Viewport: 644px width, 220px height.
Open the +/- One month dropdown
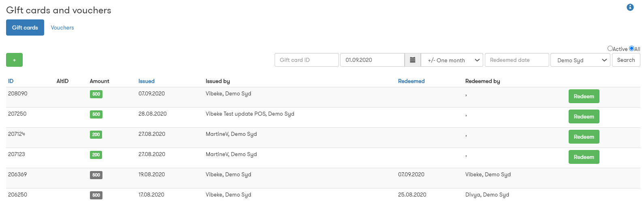tap(452, 60)
